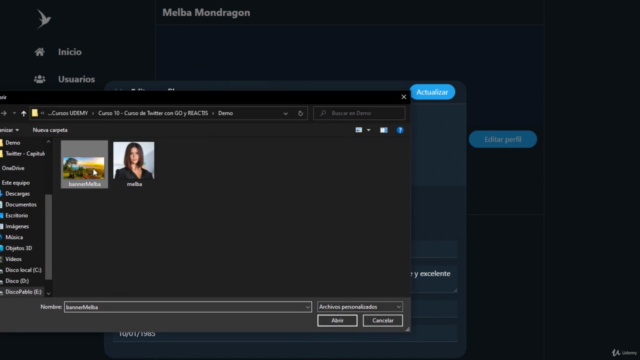Select OneDrive in navigation pane
This screenshot has width=640, height=360.
[x=13, y=168]
